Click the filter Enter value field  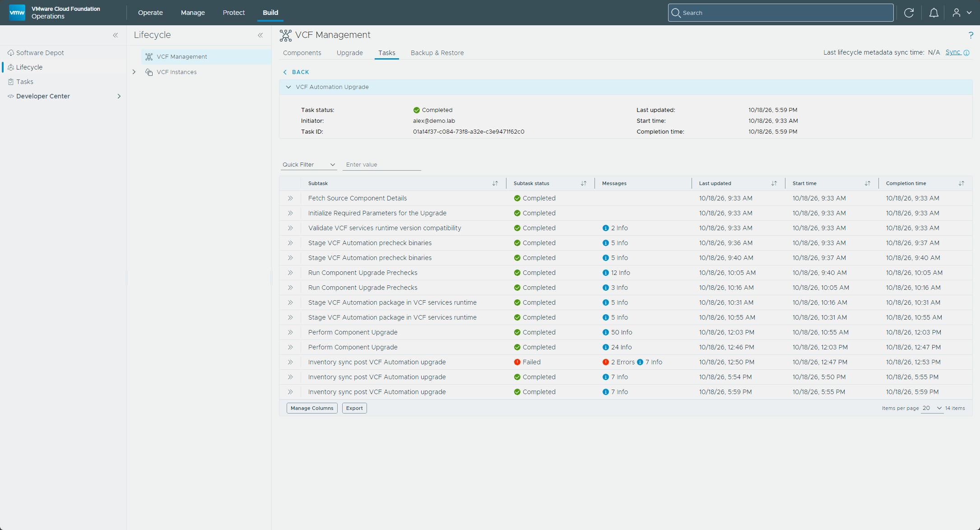click(381, 165)
